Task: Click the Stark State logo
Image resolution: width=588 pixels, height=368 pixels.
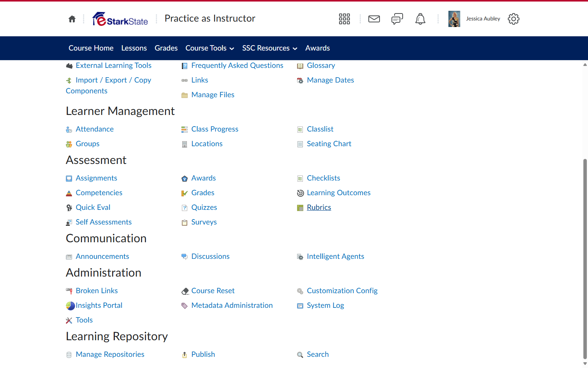Action: (x=120, y=19)
